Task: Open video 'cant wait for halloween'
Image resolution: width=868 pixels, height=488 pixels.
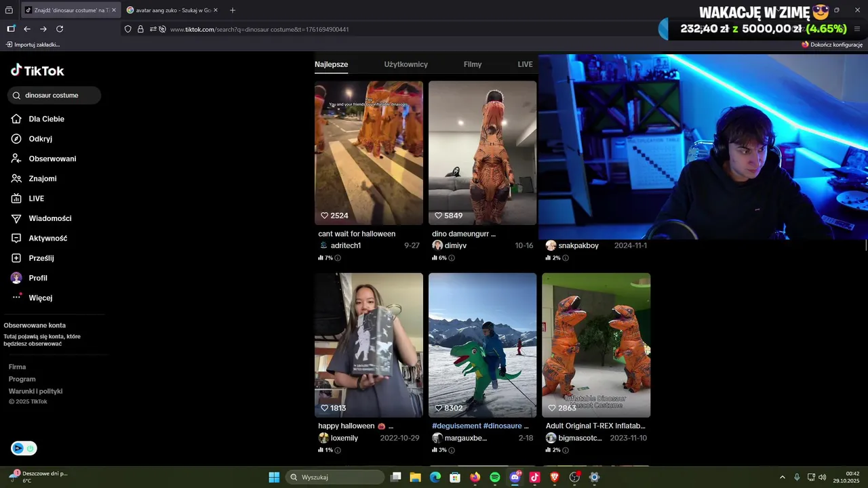Action: tap(368, 153)
